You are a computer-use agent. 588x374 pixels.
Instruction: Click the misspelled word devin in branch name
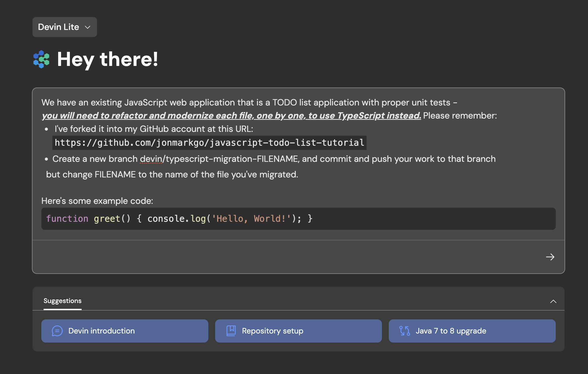coord(151,159)
